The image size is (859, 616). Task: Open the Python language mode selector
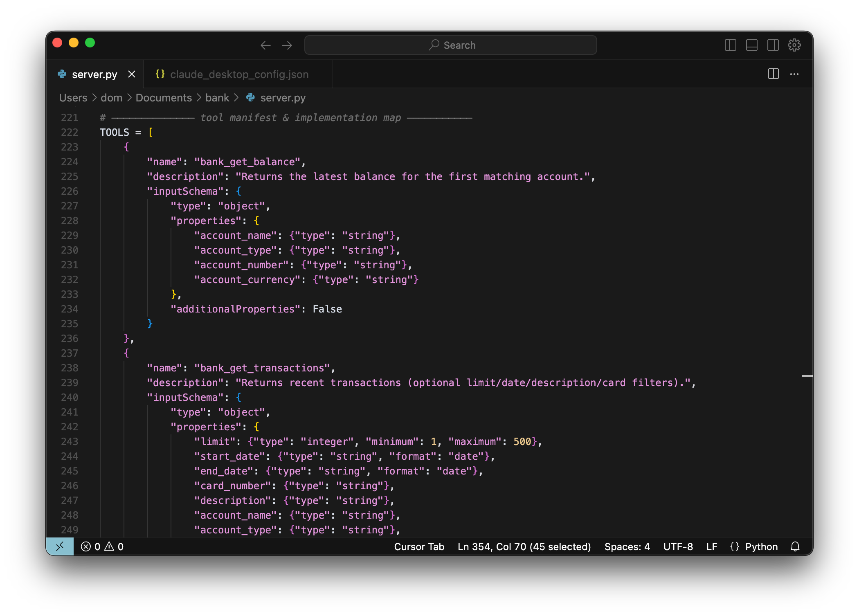click(754, 546)
